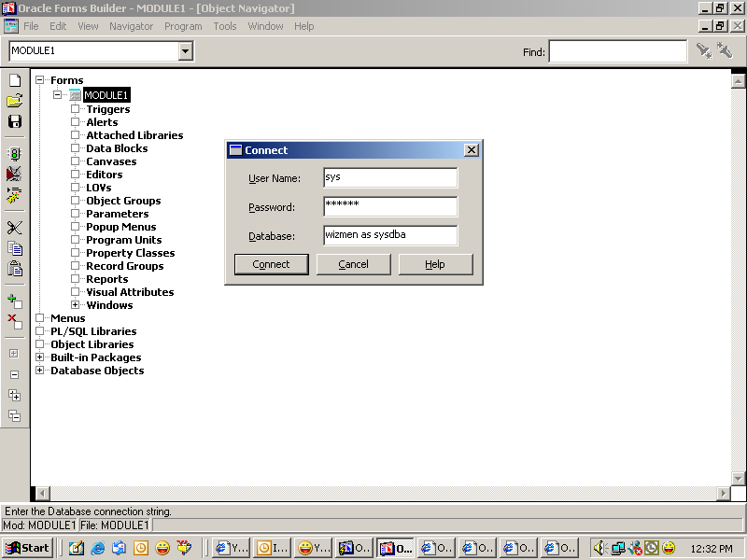Collapse the MODULE1 tree node
Image resolution: width=747 pixels, height=560 pixels.
point(58,95)
